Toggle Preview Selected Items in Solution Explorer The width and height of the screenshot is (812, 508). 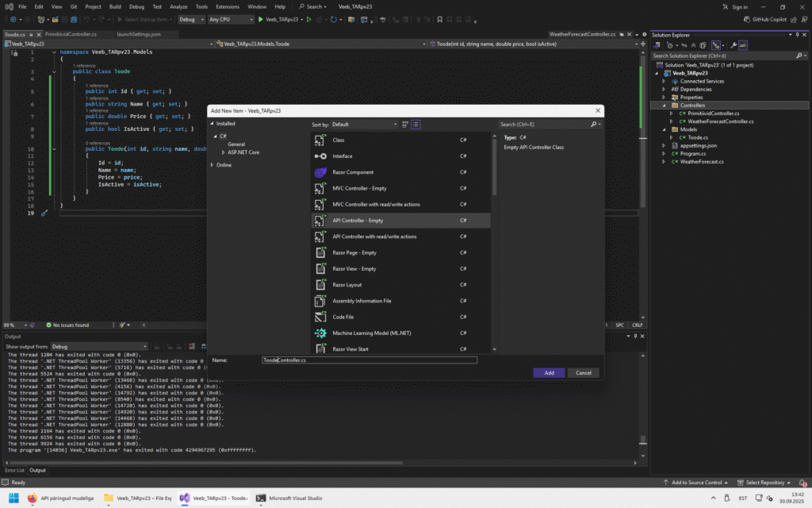click(x=743, y=45)
